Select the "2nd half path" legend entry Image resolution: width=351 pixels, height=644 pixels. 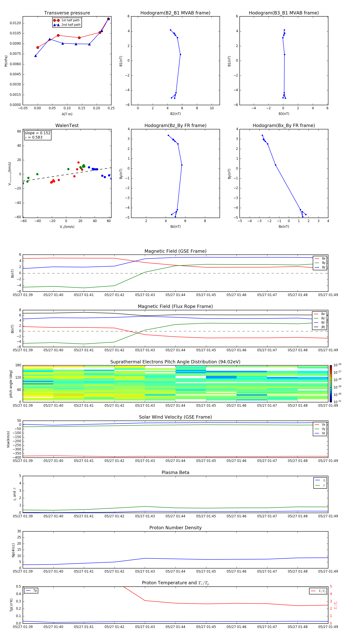67,25
